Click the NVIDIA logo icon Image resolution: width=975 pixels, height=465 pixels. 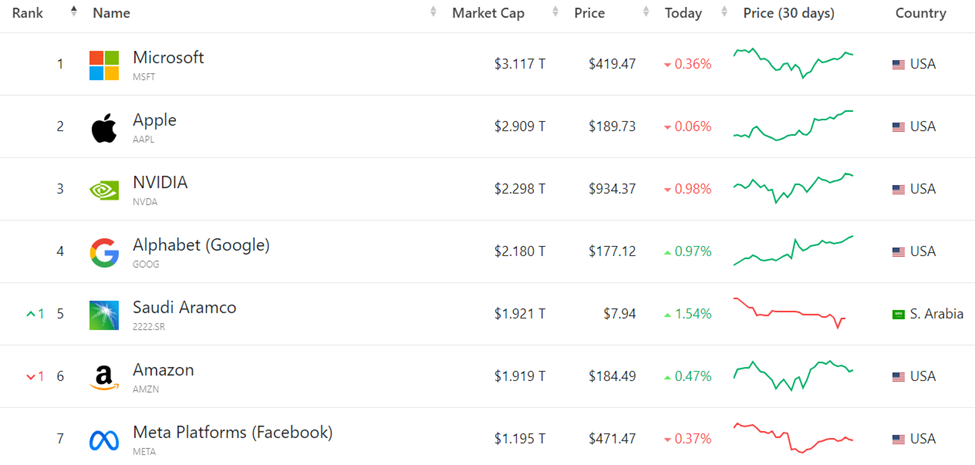104,190
